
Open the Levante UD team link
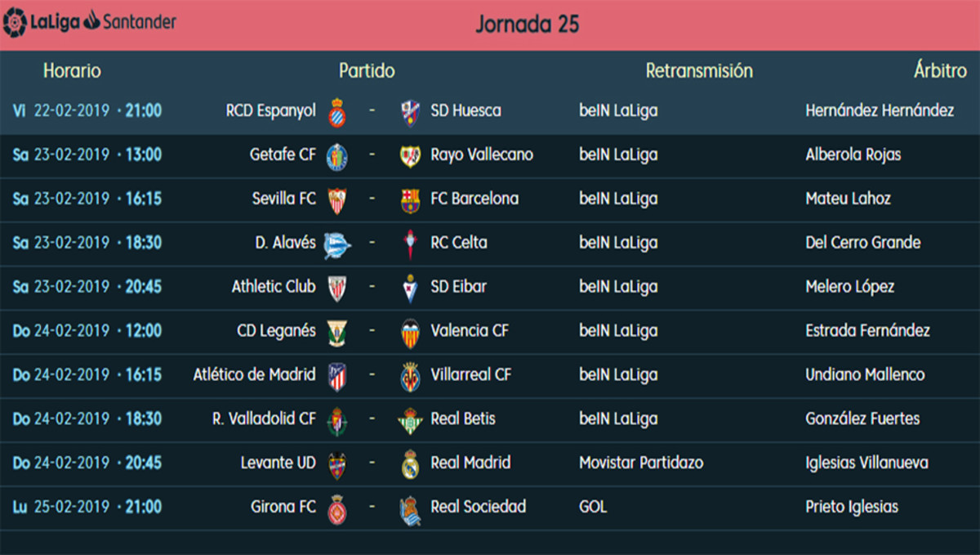coord(278,463)
